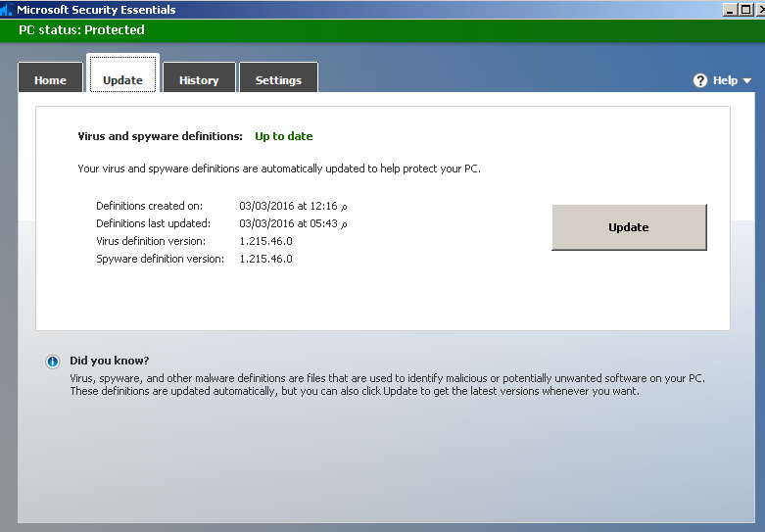Click the Spyware definition version number

click(265, 259)
